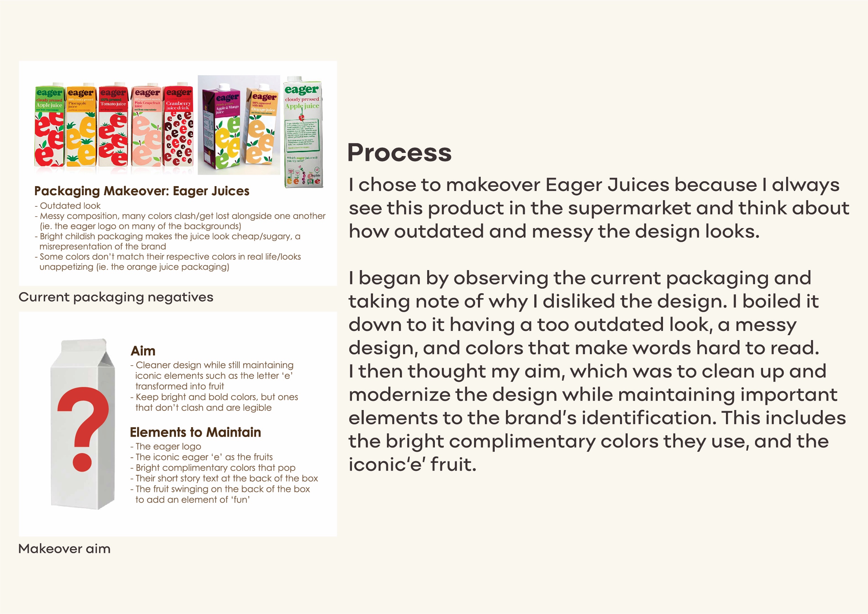Select the purple Apple & Mango carton
The width and height of the screenshot is (868, 614).
click(222, 127)
